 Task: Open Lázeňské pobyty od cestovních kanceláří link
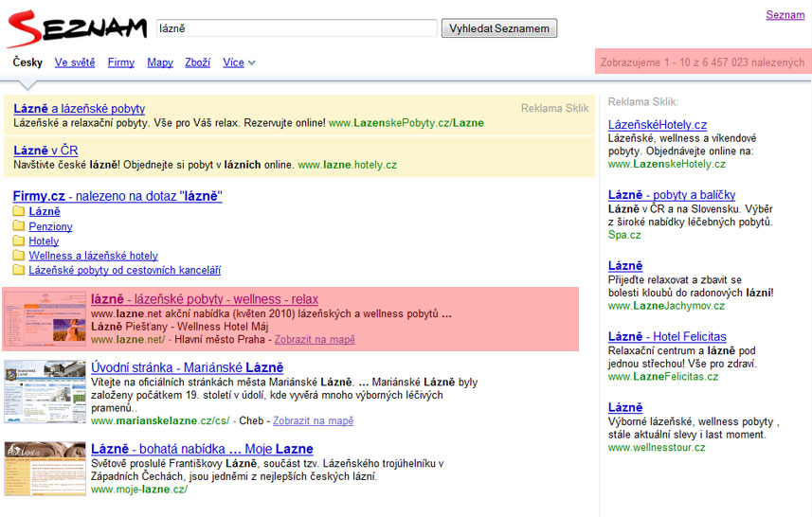point(125,270)
